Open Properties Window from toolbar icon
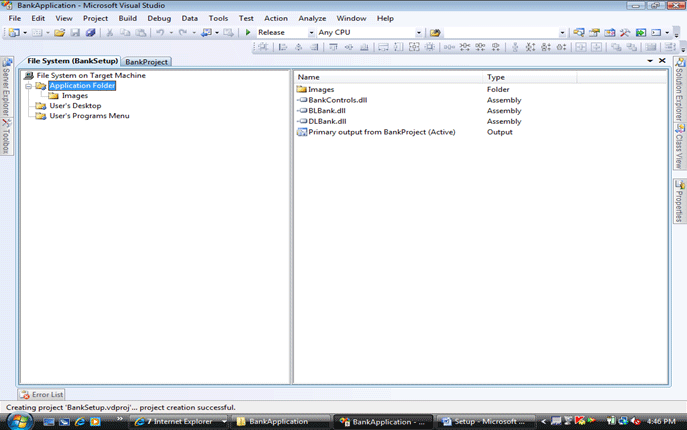687x430 pixels. [594, 32]
